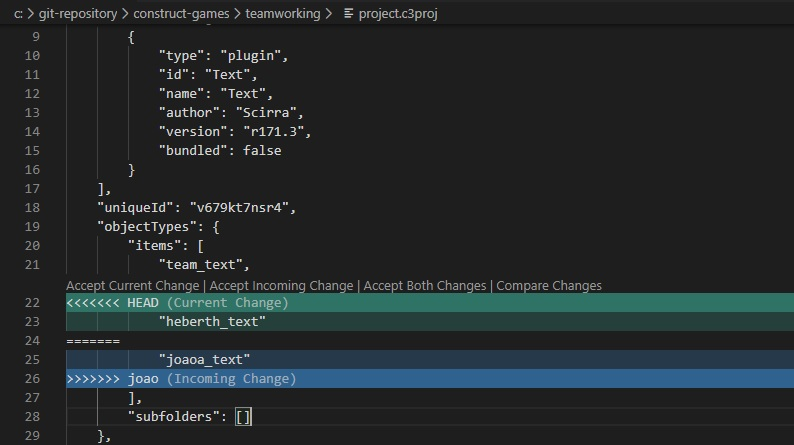The height and width of the screenshot is (445, 794).
Task: Click the joao Incoming Change marker line
Action: click(x=430, y=379)
